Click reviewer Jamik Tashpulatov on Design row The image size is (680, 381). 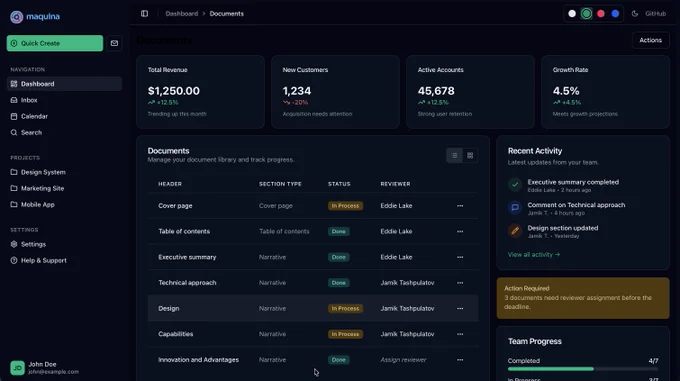407,309
